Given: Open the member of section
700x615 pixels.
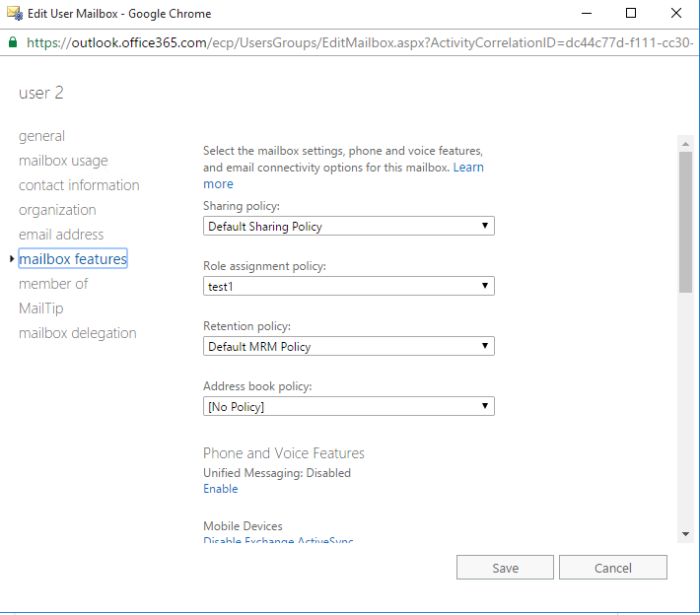Looking at the screenshot, I should pyautogui.click(x=53, y=284).
